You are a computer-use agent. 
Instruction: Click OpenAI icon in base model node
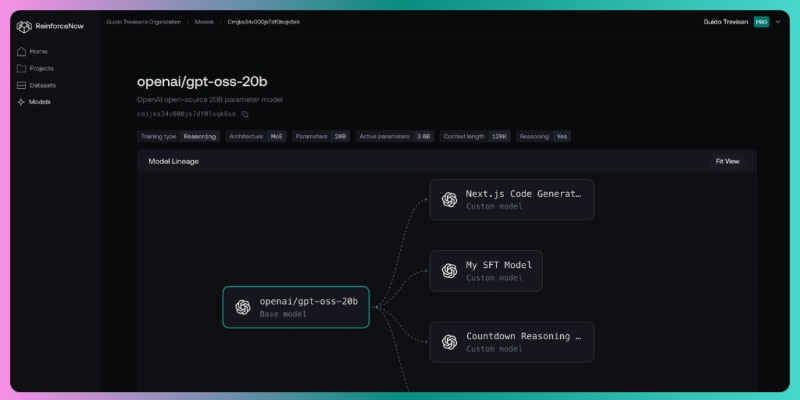point(243,307)
